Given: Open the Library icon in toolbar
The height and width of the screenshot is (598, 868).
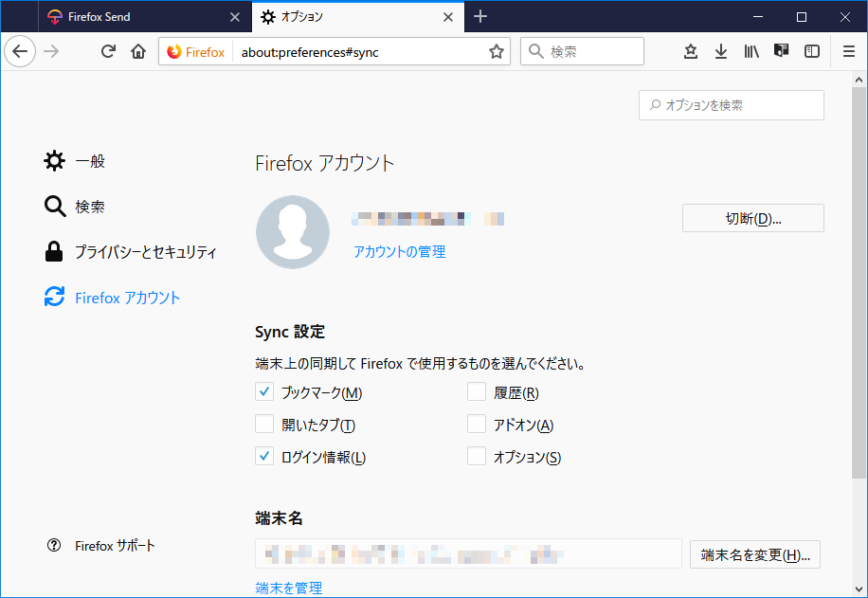Looking at the screenshot, I should point(751,51).
